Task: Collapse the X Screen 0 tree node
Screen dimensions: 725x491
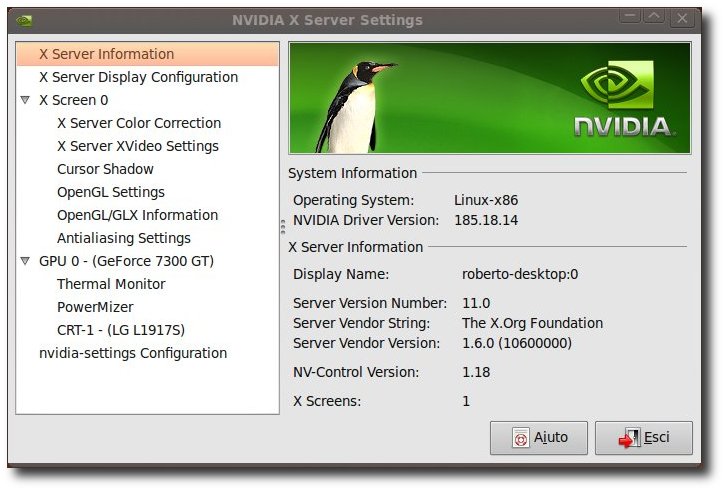Action: click(25, 100)
